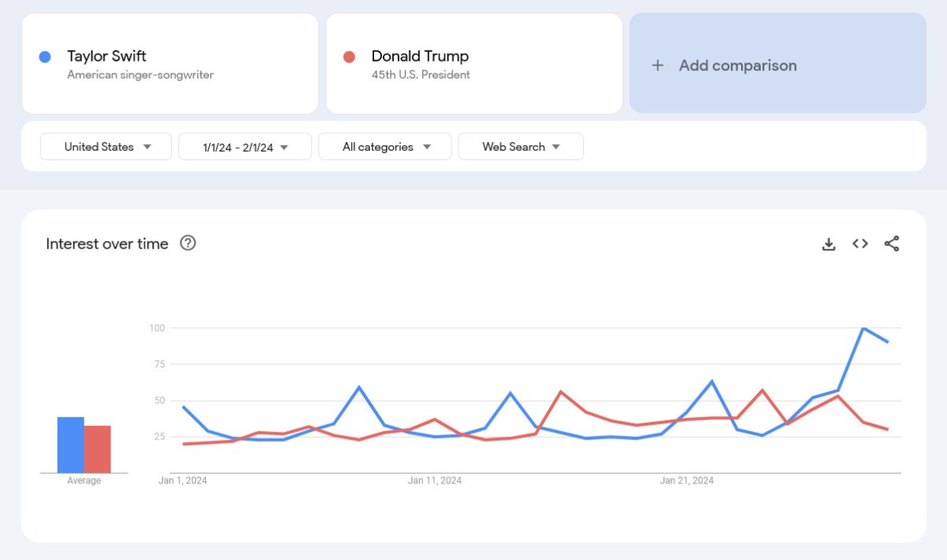This screenshot has width=947, height=560.
Task: Select the red dot marking Donald Trump
Action: pyautogui.click(x=350, y=56)
